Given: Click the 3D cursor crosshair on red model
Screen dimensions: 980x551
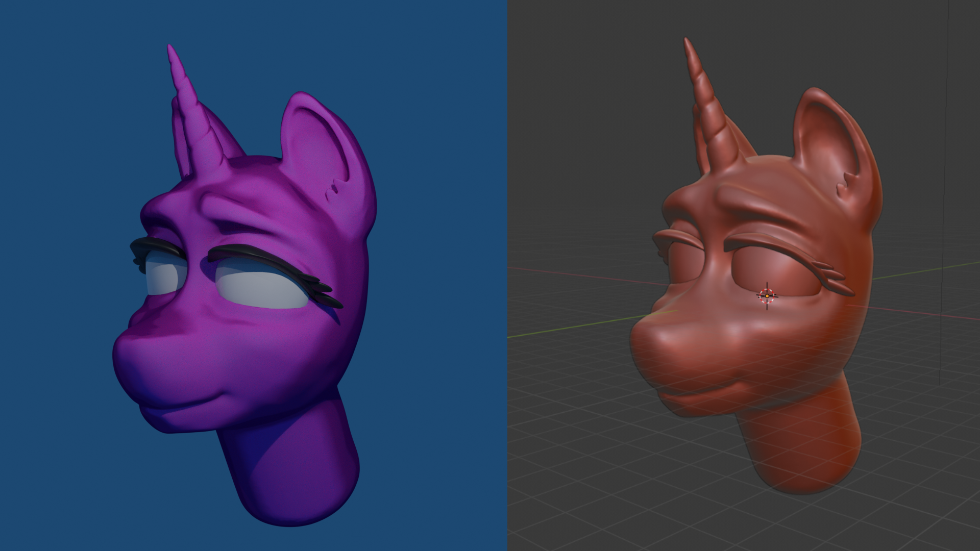Looking at the screenshot, I should point(767,295).
